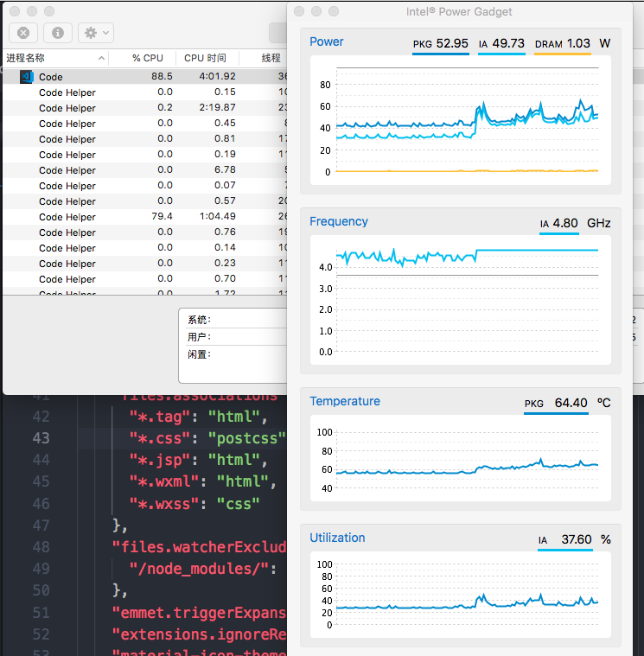Click the "/node_modules/" string in editor
The height and width of the screenshot is (656, 644).
(199, 569)
